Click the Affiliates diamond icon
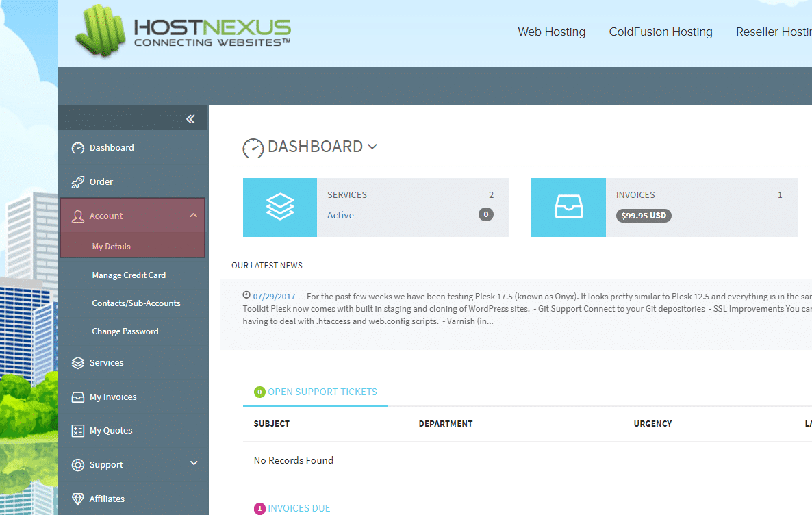Image resolution: width=812 pixels, height=515 pixels. pos(78,499)
